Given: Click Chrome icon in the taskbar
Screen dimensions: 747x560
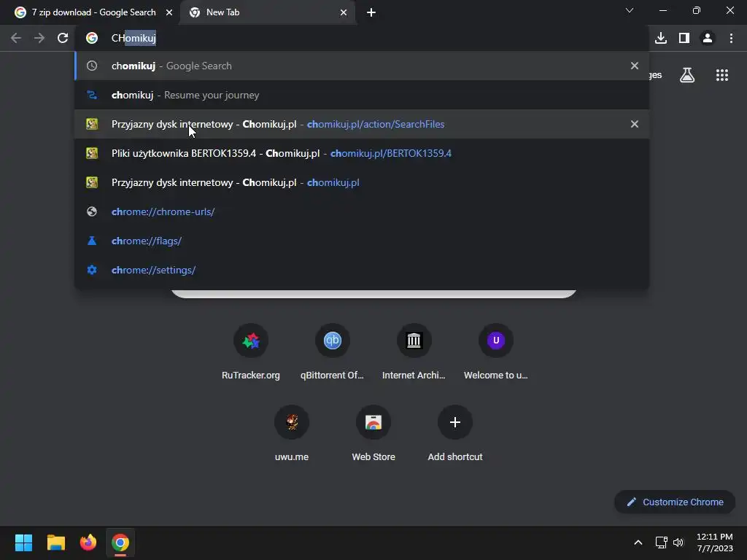Looking at the screenshot, I should point(120,542).
